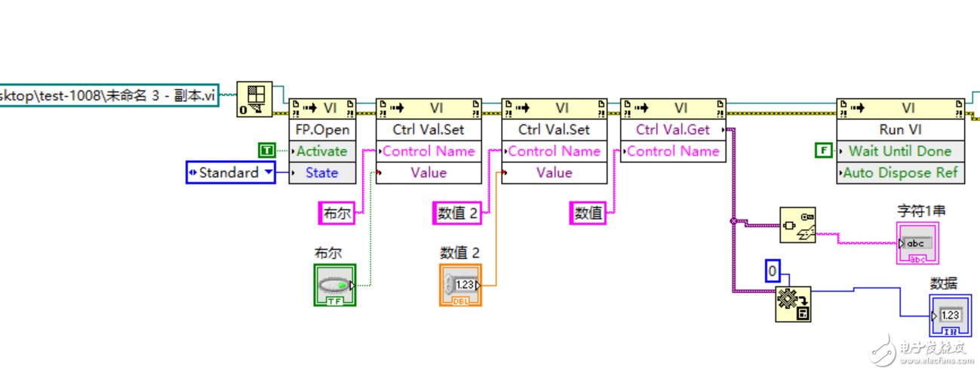Image resolution: width=980 pixels, height=373 pixels.
Task: Select the VI file path constant
Action: pyautogui.click(x=109, y=96)
